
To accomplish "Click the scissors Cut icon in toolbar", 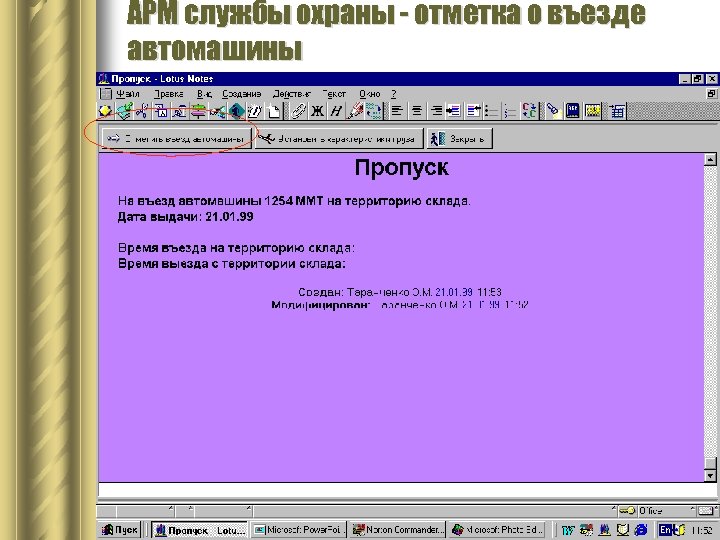I will pyautogui.click(x=142, y=111).
